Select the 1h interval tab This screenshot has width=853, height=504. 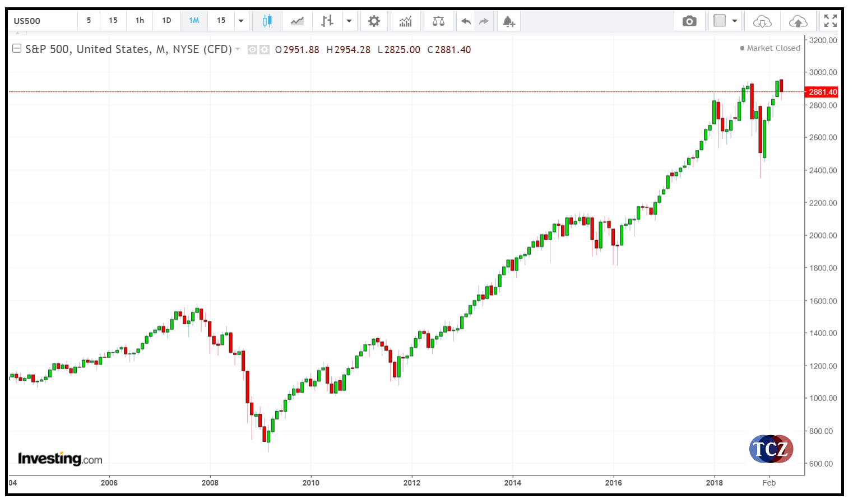tap(140, 20)
